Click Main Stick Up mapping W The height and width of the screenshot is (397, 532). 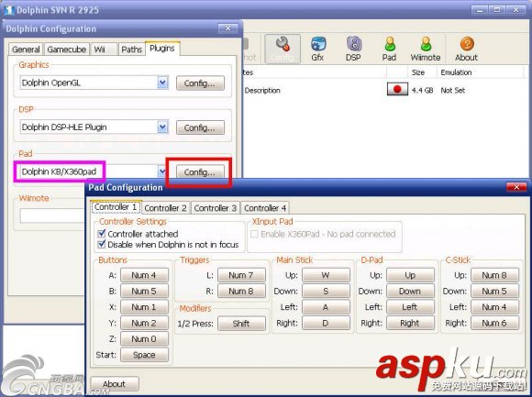(326, 275)
